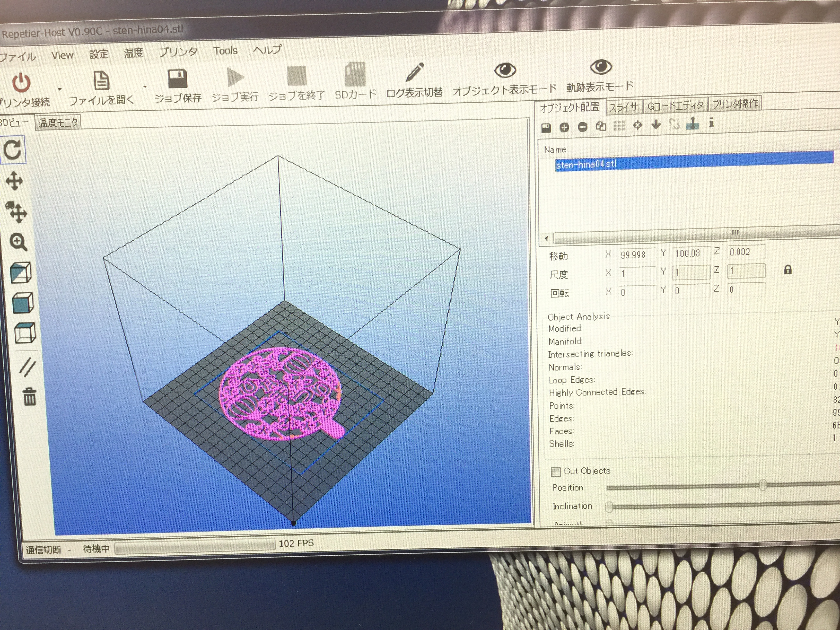Click the 移動 X field 99.998
Image resolution: width=840 pixels, height=630 pixels.
pyautogui.click(x=637, y=255)
